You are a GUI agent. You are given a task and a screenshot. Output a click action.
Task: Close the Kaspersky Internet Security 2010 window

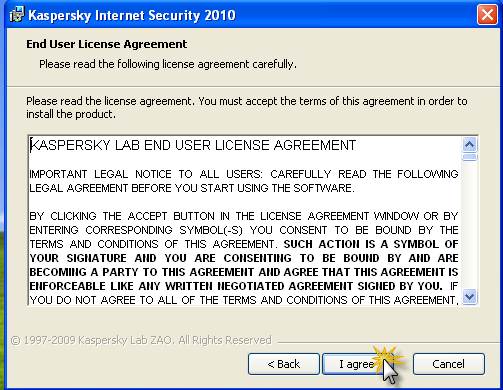coord(487,15)
